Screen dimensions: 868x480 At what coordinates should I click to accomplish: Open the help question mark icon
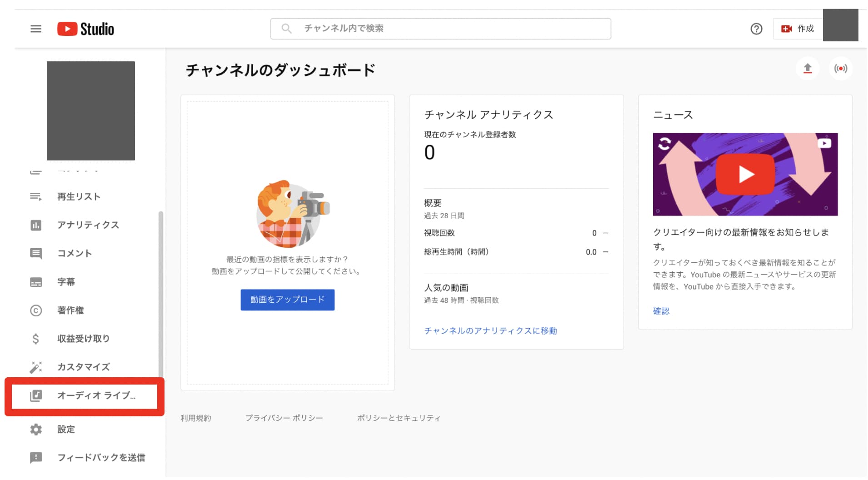[x=756, y=29]
